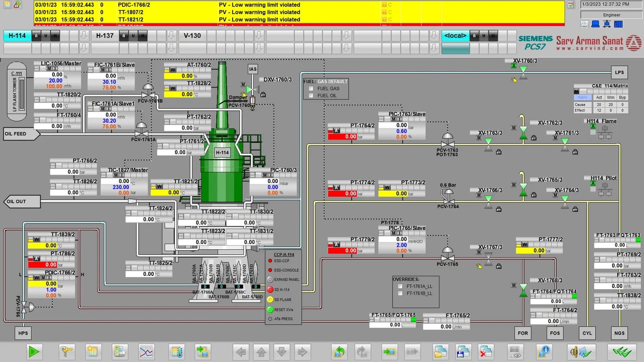The height and width of the screenshot is (362, 644).
Task: Open the PIC-1763/Slave controller faceplate
Action: coord(402,125)
